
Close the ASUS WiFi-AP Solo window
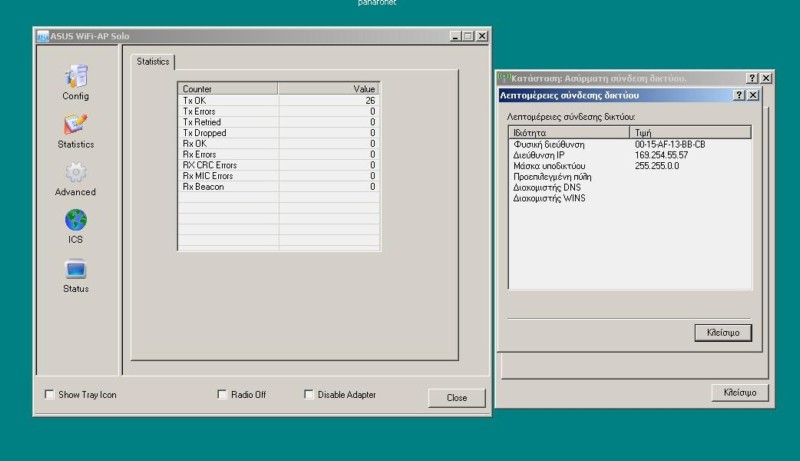point(482,36)
